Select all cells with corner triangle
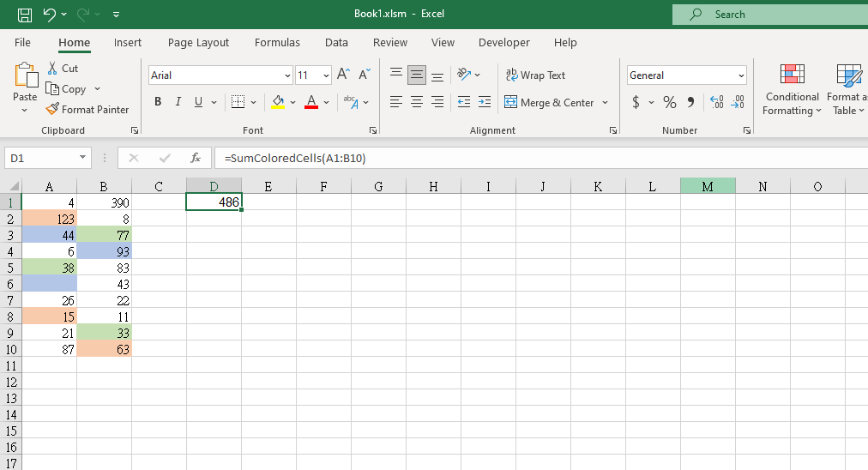 pos(13,186)
